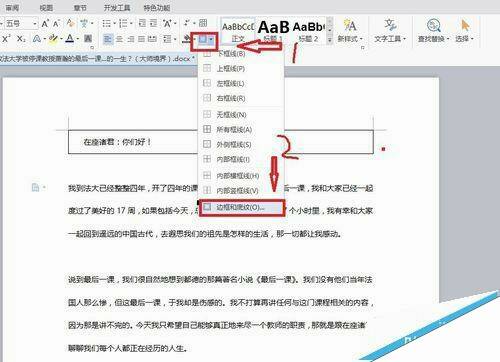Apply yellow highlight pen
500x362 pixels.
click(53, 38)
